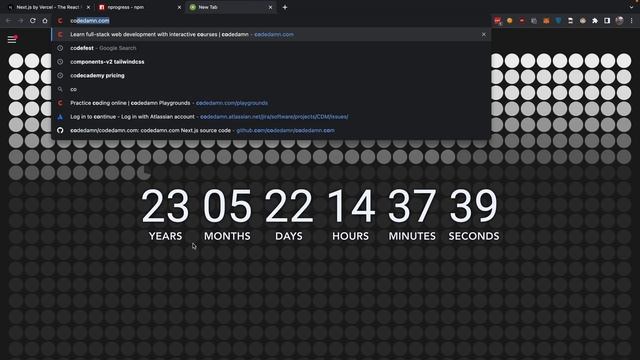The image size is (640, 360).
Task: Select 'codecademy pricing' suggestion
Action: [x=271, y=76]
